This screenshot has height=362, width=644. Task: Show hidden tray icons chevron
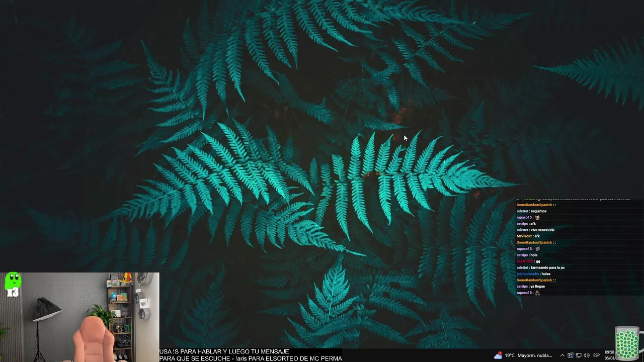click(x=562, y=355)
